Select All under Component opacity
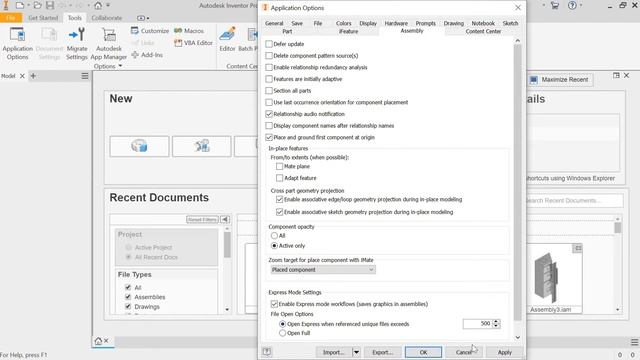Image resolution: width=640 pixels, height=360 pixels. pos(274,236)
